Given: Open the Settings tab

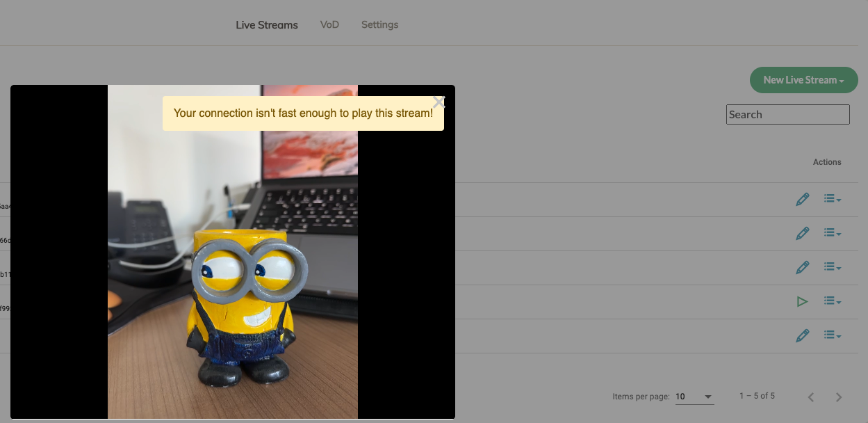Looking at the screenshot, I should pyautogui.click(x=379, y=24).
